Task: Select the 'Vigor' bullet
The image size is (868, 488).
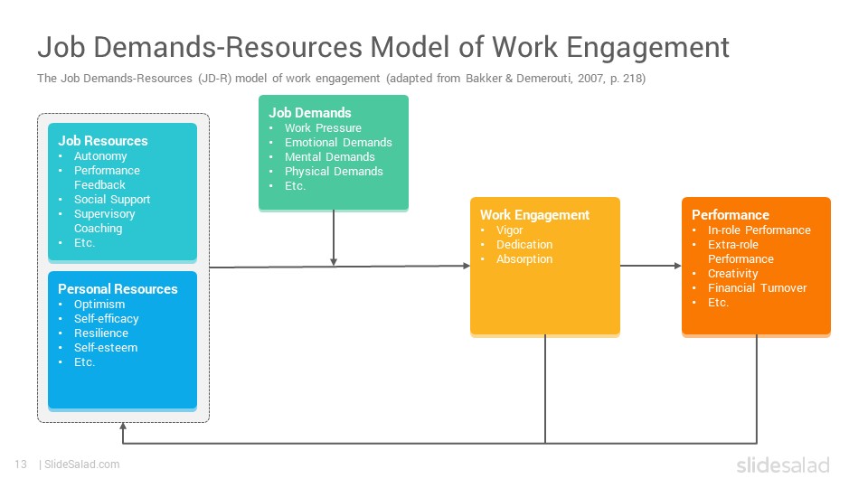Action: [509, 230]
